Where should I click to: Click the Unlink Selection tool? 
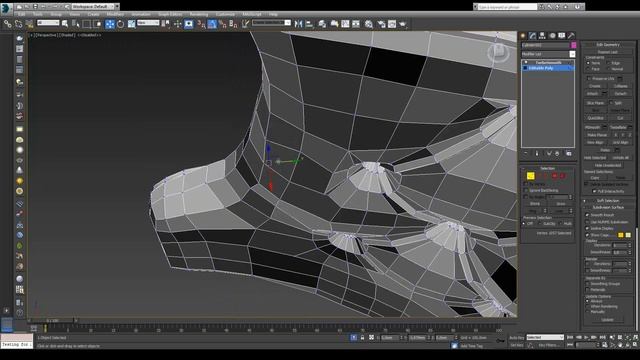(x=18, y=24)
